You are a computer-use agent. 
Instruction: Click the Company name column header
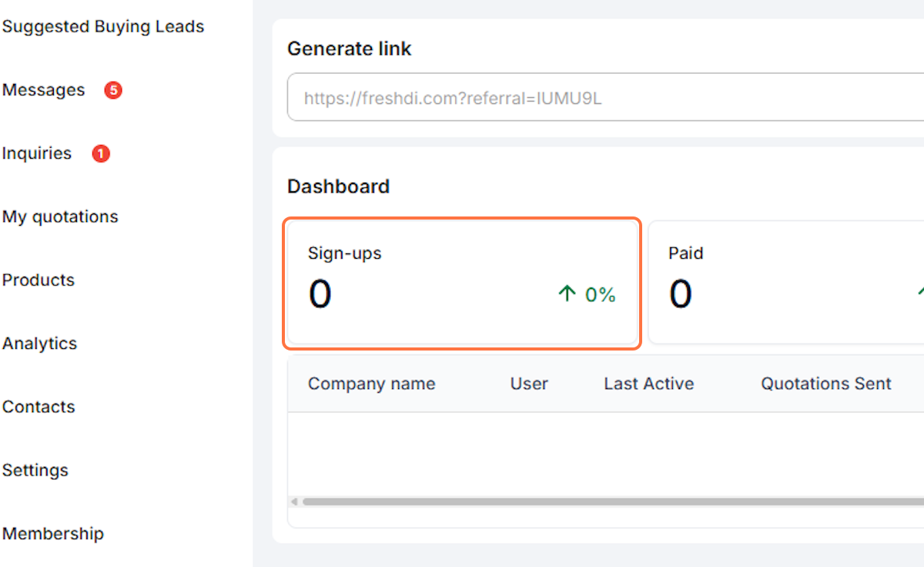point(371,384)
